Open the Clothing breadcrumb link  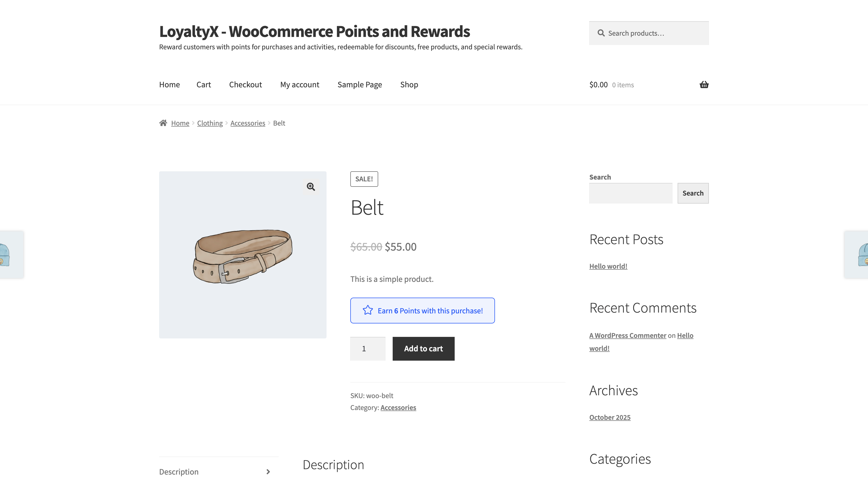[x=210, y=123]
